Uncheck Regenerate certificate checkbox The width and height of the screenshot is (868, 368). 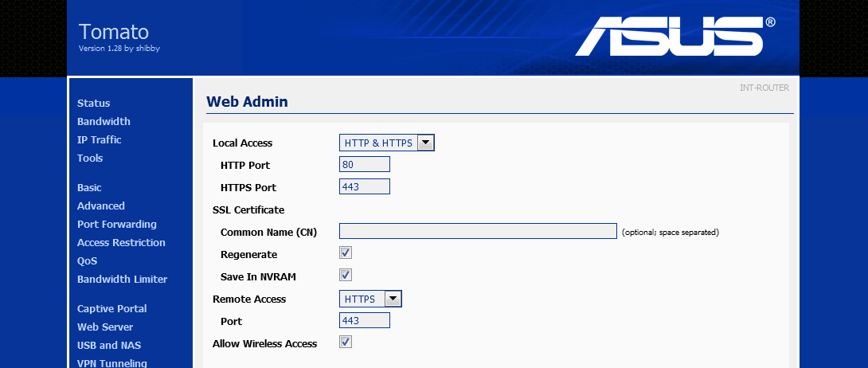pos(346,253)
